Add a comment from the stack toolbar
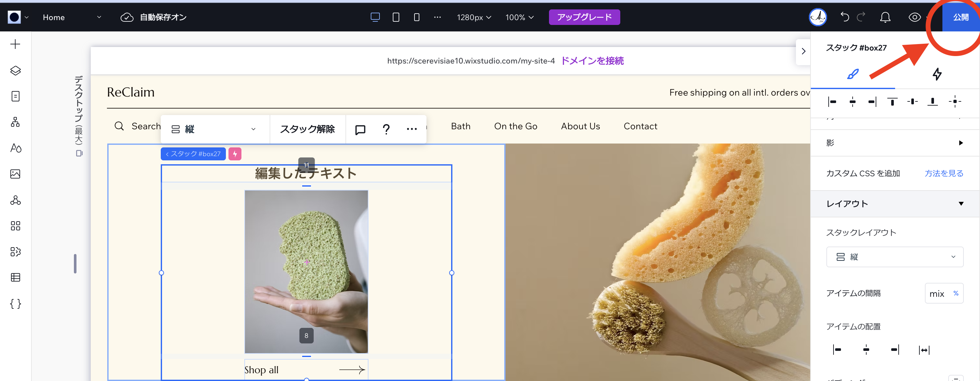 click(360, 129)
